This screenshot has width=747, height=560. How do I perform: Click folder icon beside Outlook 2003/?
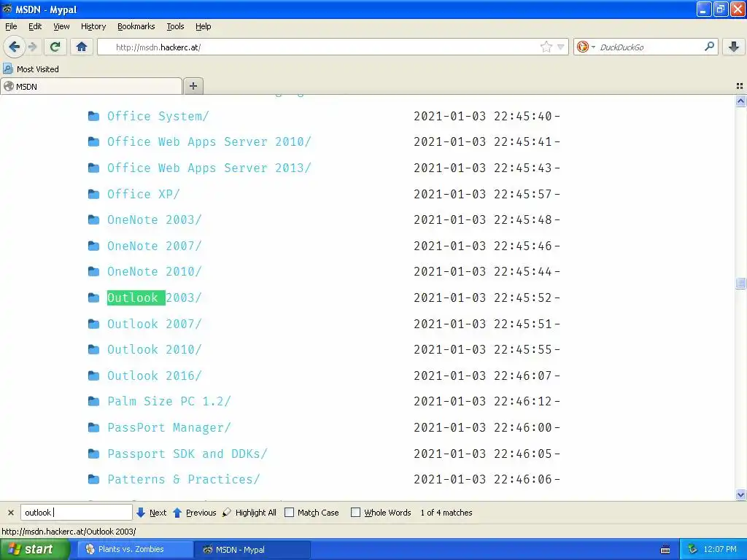coord(94,297)
